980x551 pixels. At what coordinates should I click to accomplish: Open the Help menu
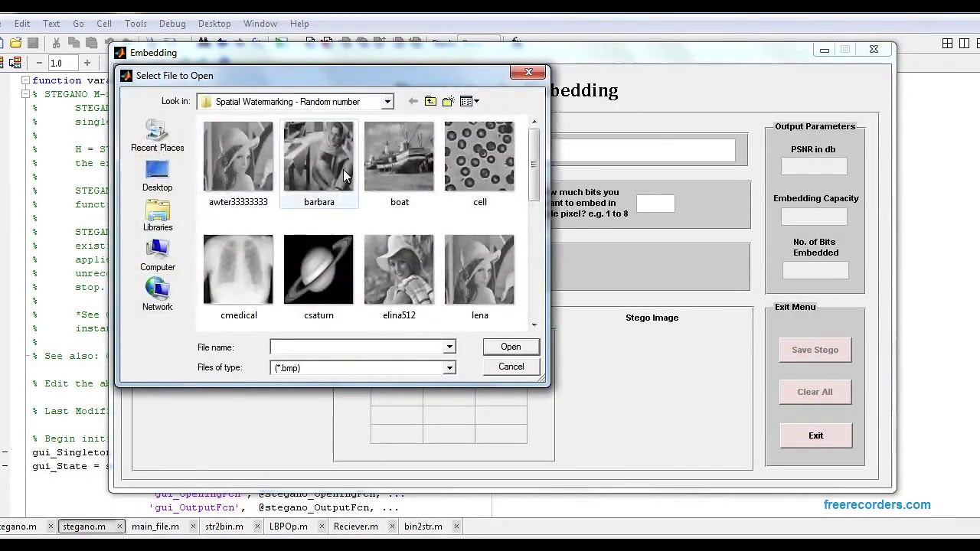click(299, 24)
